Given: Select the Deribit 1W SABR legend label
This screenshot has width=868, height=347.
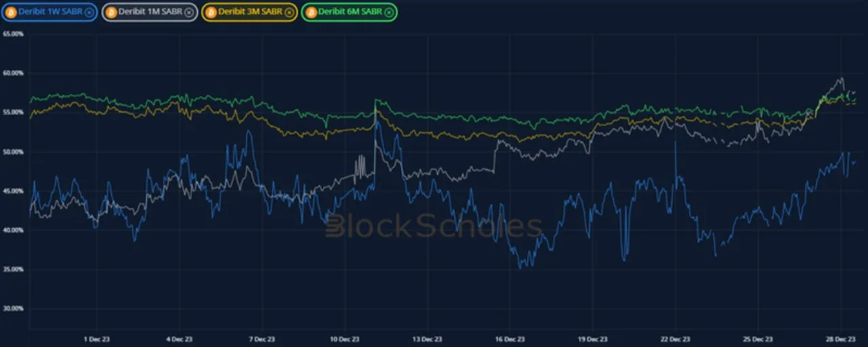Looking at the screenshot, I should point(50,12).
